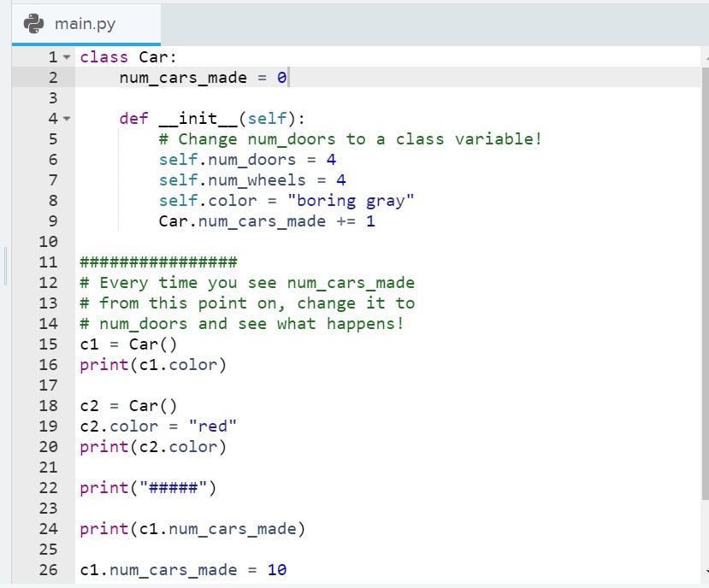Image resolution: width=709 pixels, height=588 pixels.
Task: Click print(c1.num_cars_made) on line 24
Action: tap(192, 528)
